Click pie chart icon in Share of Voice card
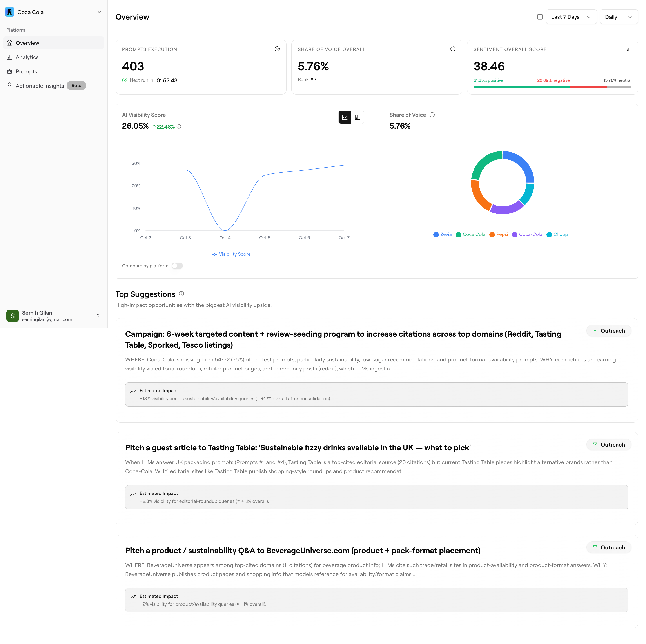This screenshot has width=646, height=644. click(453, 49)
